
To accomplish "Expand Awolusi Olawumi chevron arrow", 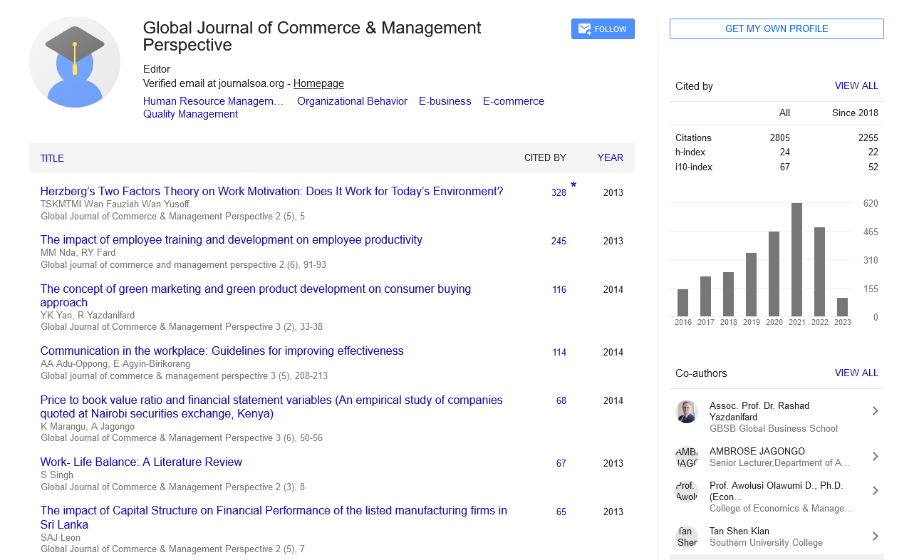I will click(x=876, y=491).
